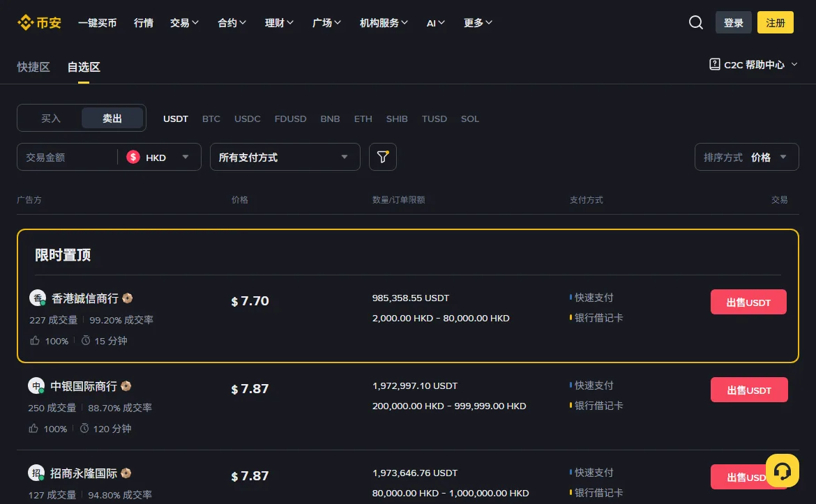Click 出售USDT for 中银国际商行

click(x=749, y=390)
